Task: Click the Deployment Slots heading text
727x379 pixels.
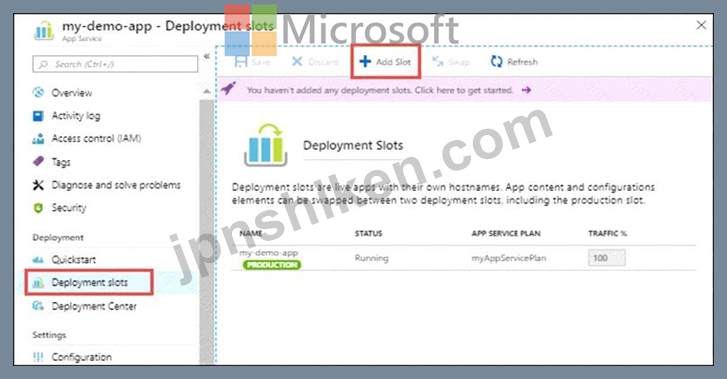Action: click(353, 145)
